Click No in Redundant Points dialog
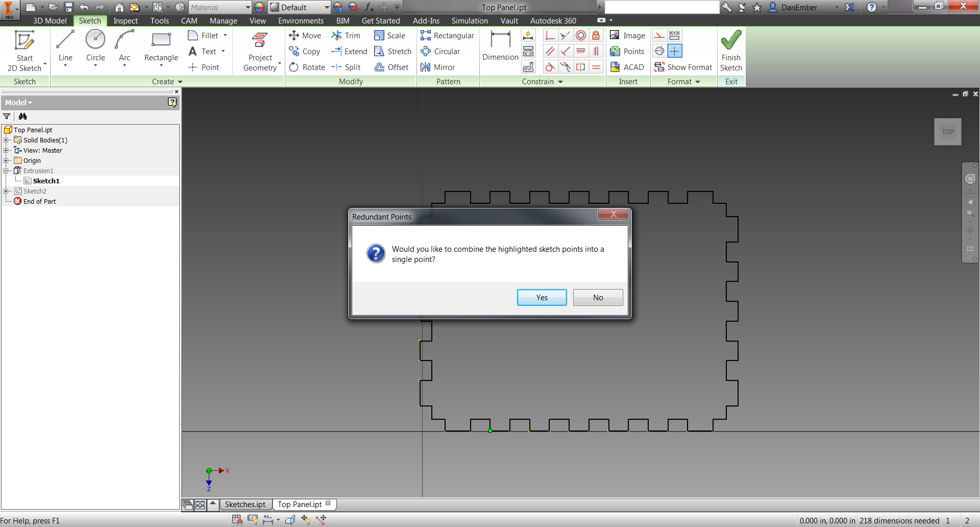The image size is (980, 527). (x=598, y=297)
